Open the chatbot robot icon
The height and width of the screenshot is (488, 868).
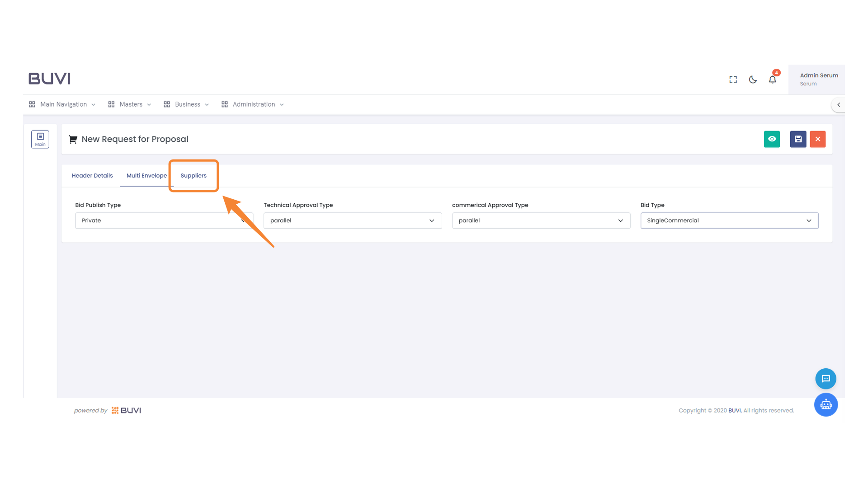pos(826,404)
